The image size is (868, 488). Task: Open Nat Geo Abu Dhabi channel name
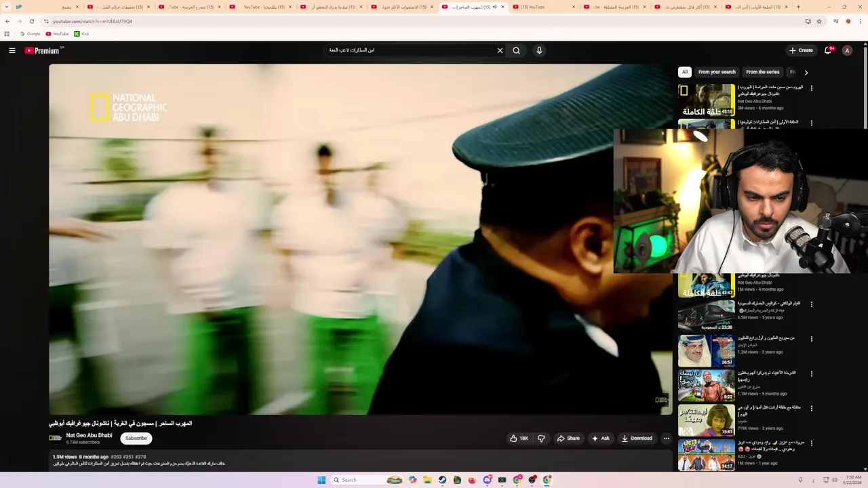[89, 435]
